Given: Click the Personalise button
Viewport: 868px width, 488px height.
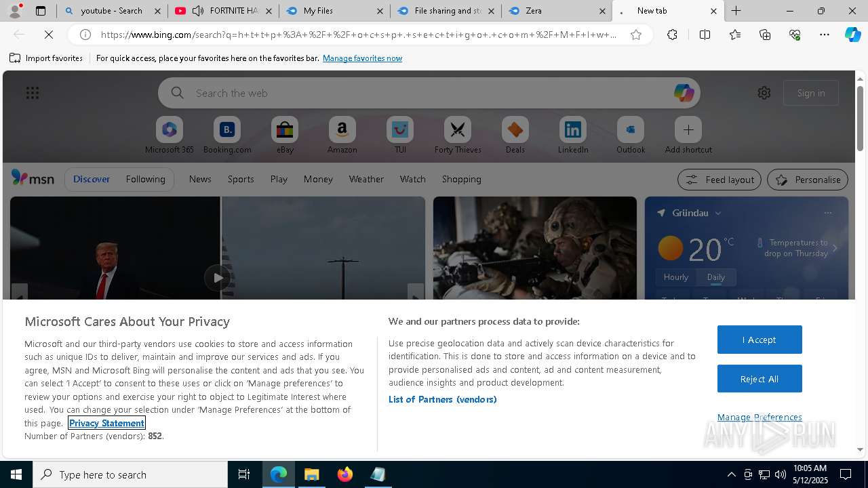Looking at the screenshot, I should [x=808, y=180].
